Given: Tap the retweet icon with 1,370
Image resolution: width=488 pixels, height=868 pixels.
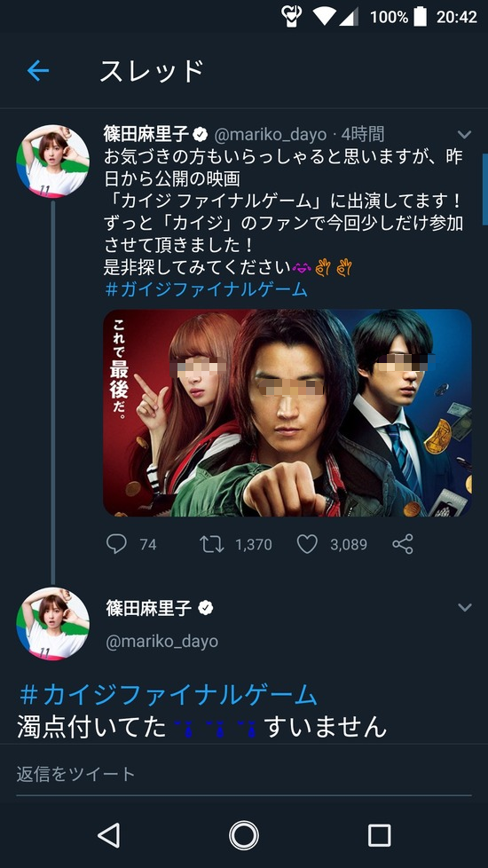Looking at the screenshot, I should [212, 544].
